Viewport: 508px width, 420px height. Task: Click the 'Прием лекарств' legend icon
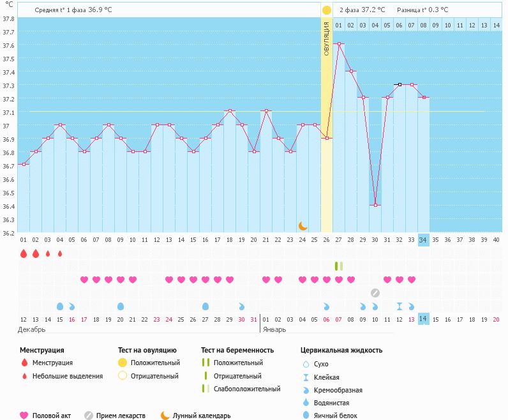[89, 416]
